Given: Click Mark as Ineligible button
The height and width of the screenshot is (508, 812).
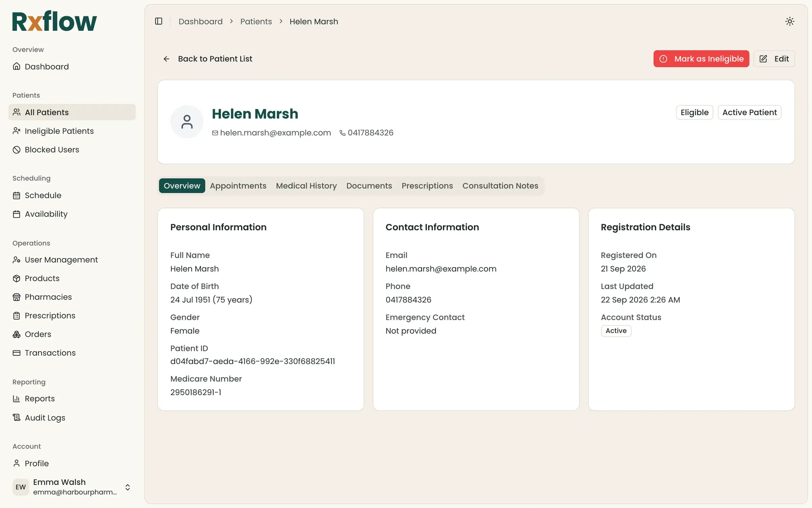Looking at the screenshot, I should coord(701,59).
